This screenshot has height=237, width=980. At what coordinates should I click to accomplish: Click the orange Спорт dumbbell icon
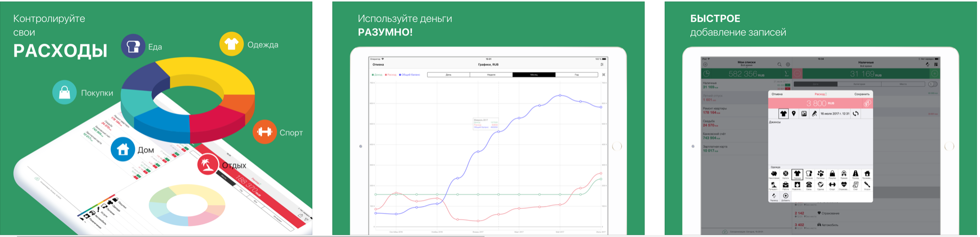[264, 132]
